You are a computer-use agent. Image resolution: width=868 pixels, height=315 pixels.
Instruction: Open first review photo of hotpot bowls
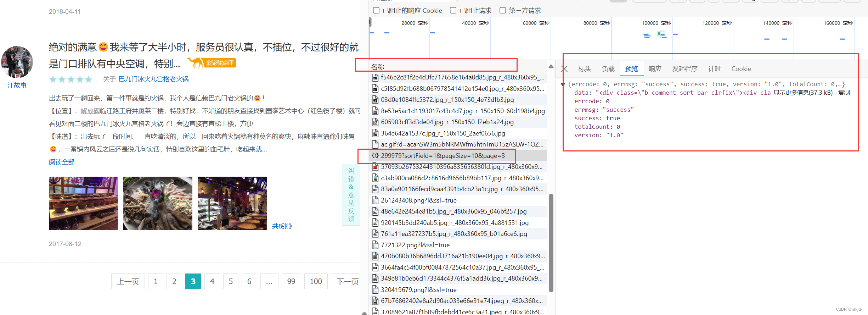(x=83, y=203)
